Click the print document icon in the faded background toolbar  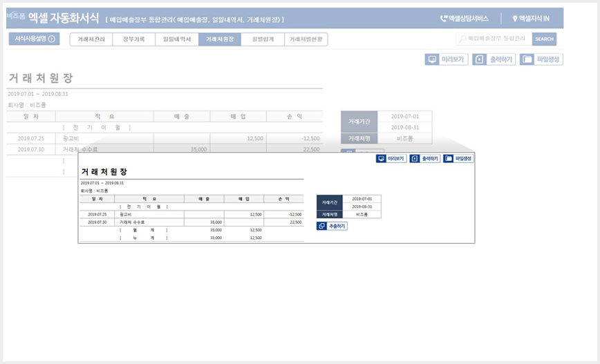pyautogui.click(x=480, y=59)
